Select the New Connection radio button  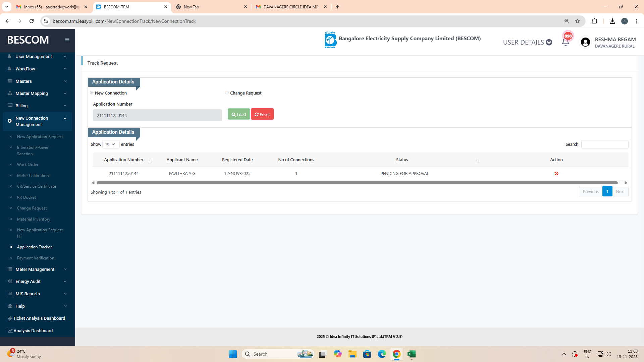pyautogui.click(x=92, y=93)
